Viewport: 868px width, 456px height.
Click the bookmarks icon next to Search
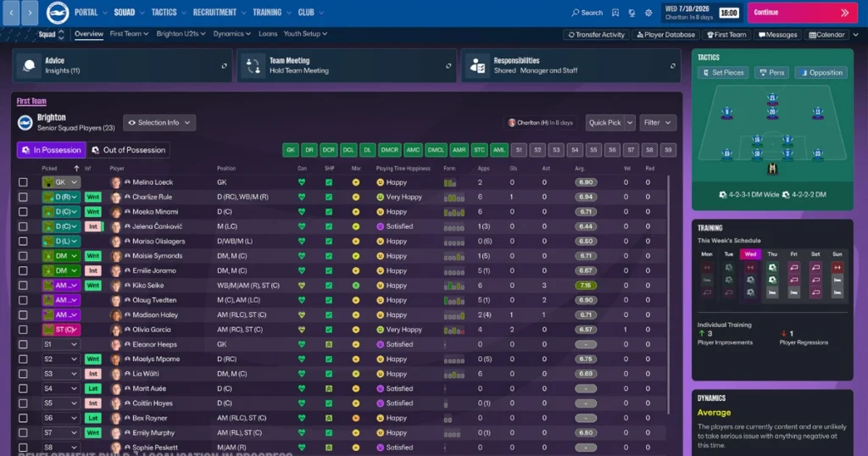coord(615,12)
